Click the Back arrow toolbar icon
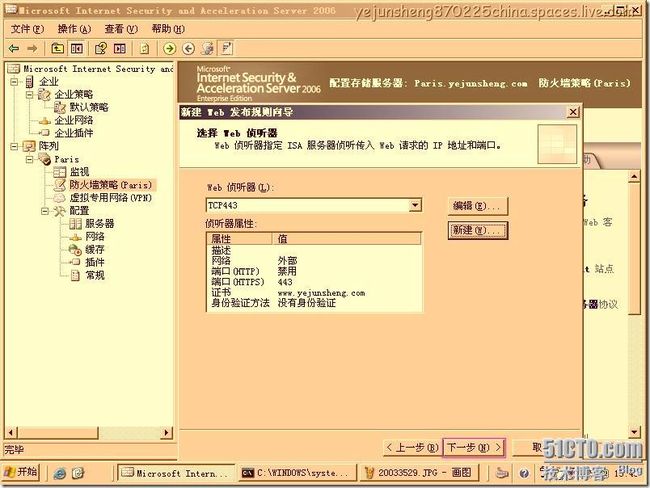The height and width of the screenshot is (488, 650). (x=14, y=49)
